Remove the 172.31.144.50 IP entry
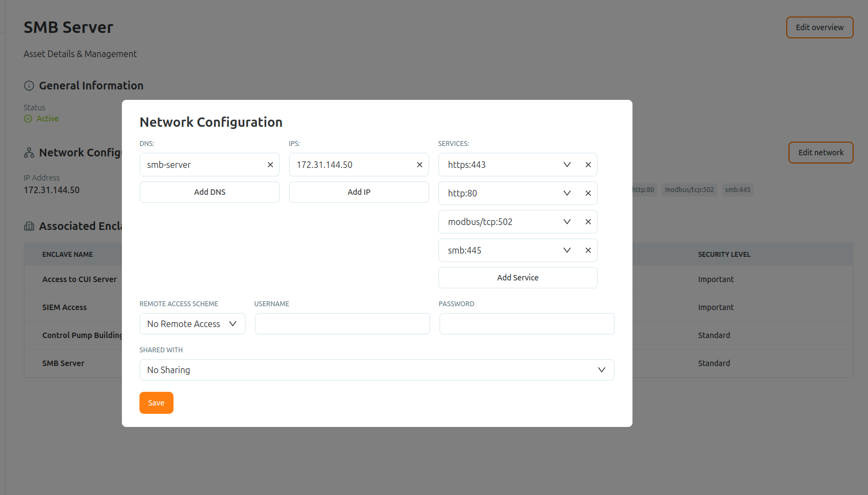868x495 pixels. point(419,165)
